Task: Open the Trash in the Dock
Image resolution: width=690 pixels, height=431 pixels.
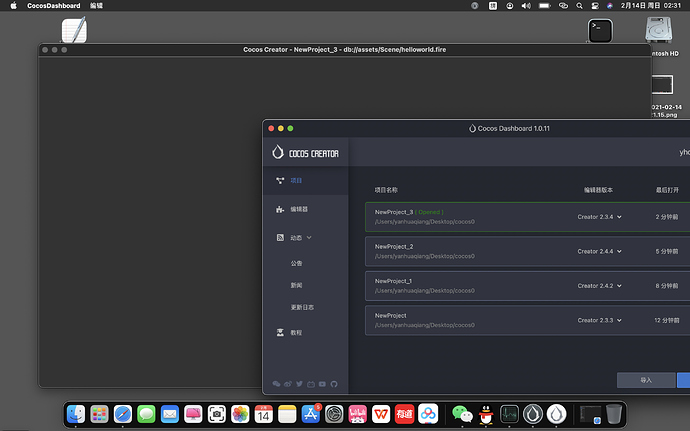Action: [614, 414]
